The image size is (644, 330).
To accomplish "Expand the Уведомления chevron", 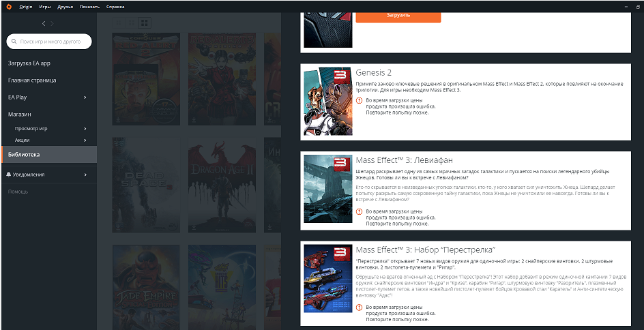I will pos(85,175).
